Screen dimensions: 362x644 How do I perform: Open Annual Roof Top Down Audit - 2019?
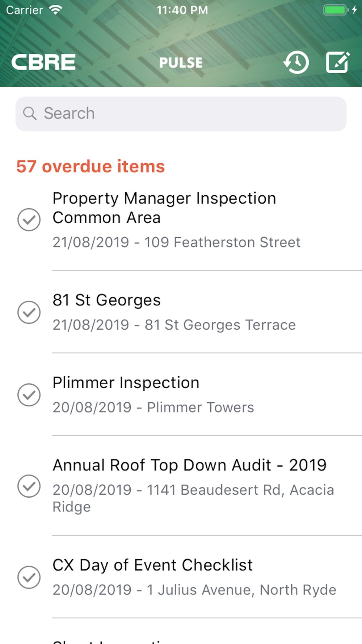(x=181, y=486)
